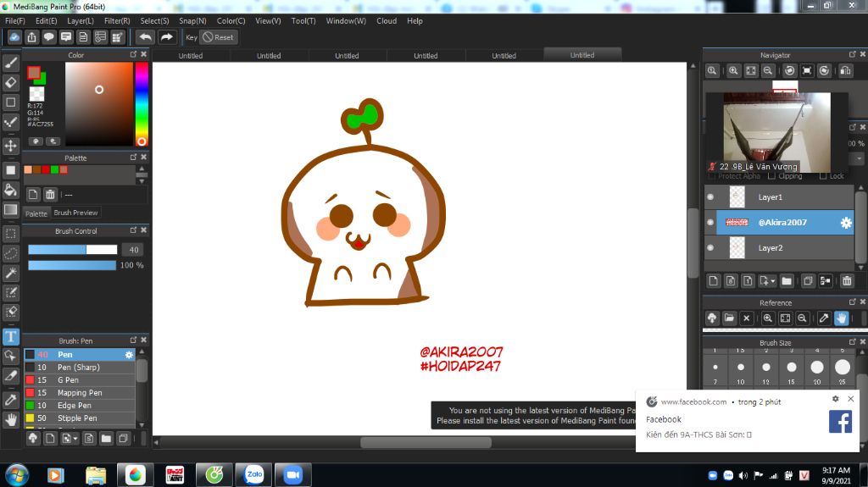Toggle visibility of @Akira2007 layer
Image resolution: width=868 pixels, height=487 pixels.
pyautogui.click(x=710, y=223)
